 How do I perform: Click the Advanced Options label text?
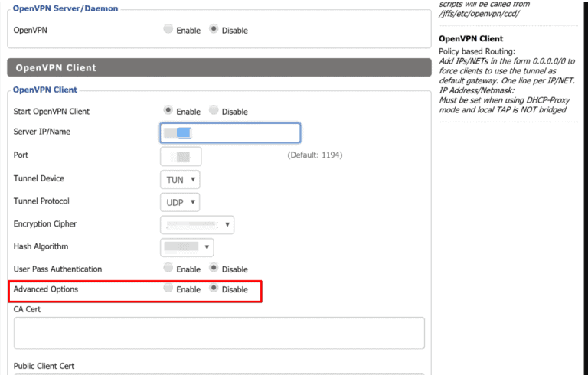click(x=46, y=290)
